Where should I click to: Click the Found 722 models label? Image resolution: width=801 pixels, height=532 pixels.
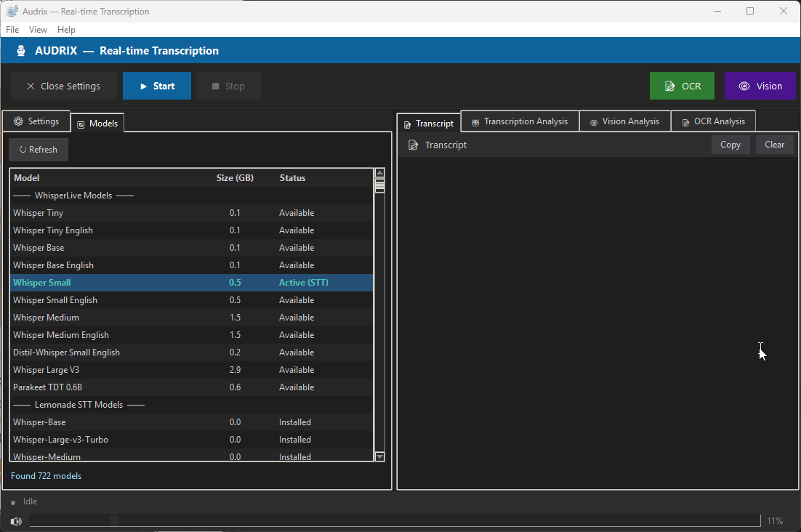click(x=46, y=476)
